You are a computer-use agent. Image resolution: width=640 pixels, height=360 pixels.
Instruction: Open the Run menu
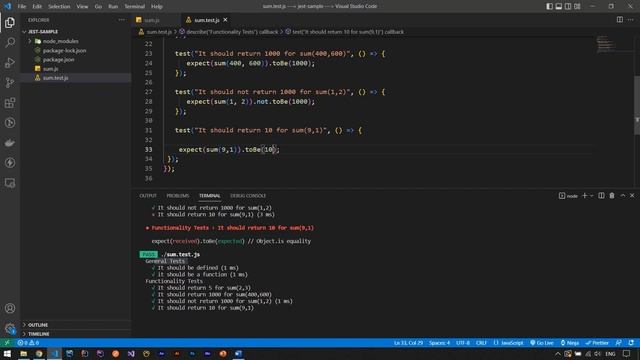pyautogui.click(x=113, y=6)
